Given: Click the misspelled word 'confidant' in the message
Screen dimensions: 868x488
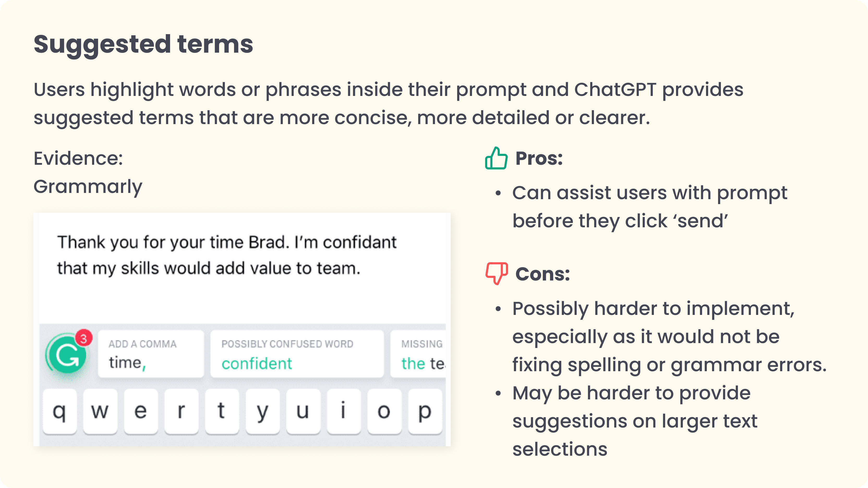Looking at the screenshot, I should 359,242.
